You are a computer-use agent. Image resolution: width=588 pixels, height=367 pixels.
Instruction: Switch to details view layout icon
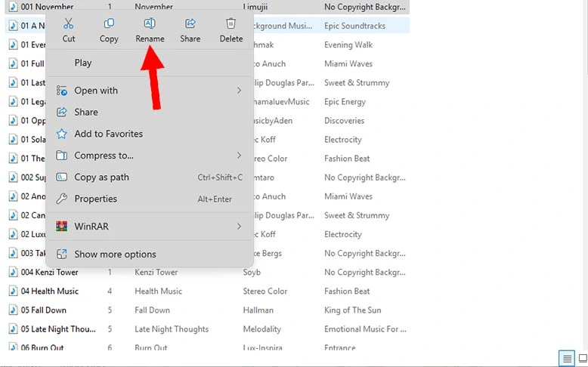pos(566,357)
